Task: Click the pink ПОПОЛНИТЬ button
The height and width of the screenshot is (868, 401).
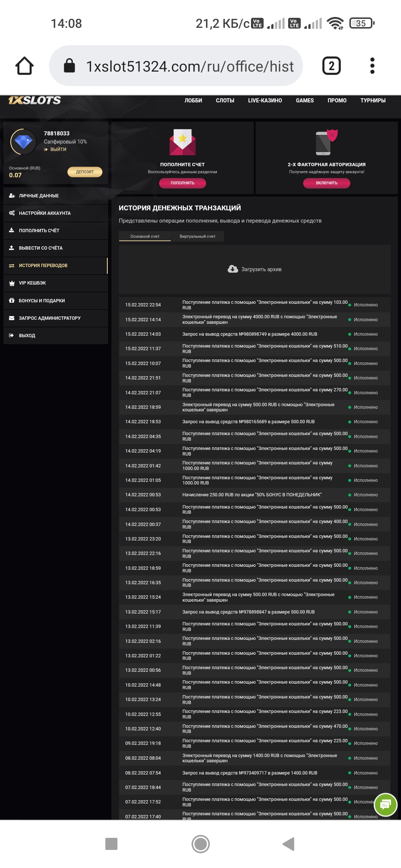Action: [182, 183]
